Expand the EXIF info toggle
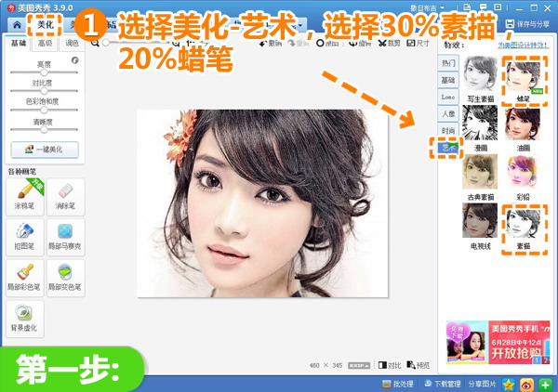The height and width of the screenshot is (392, 558). 359,365
